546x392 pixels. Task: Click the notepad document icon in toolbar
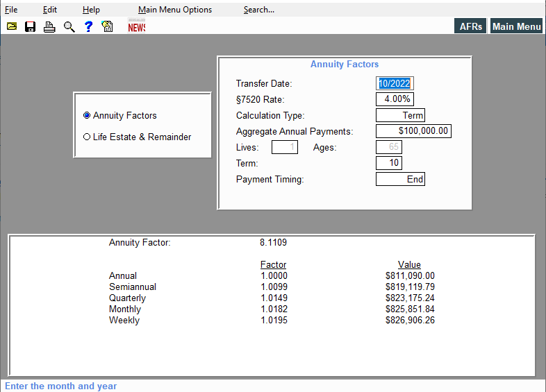click(x=107, y=26)
